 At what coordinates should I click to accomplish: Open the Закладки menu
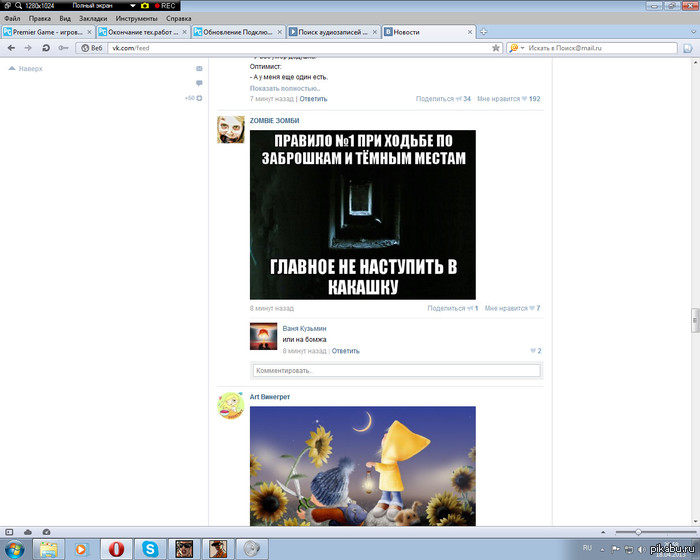(x=93, y=18)
